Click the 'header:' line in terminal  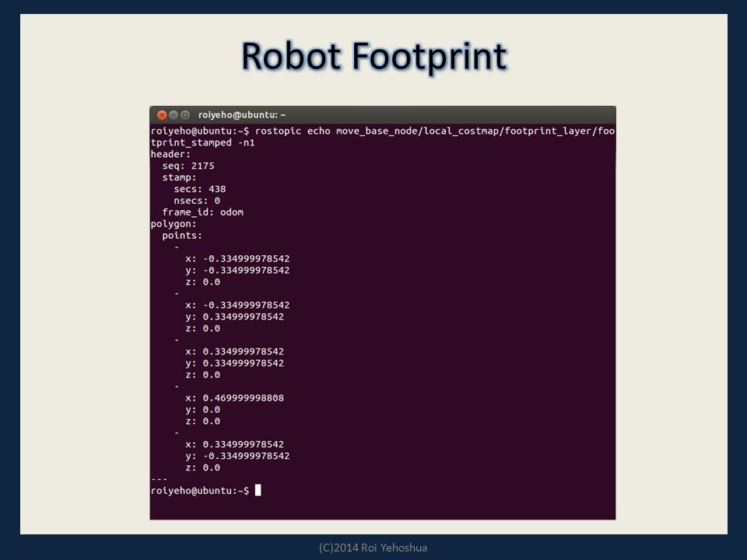170,154
